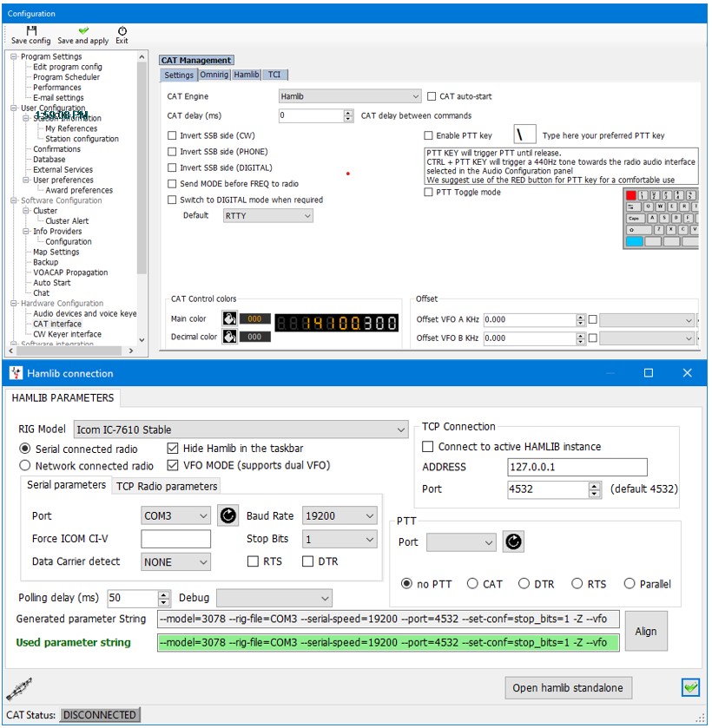Switch to the Omnirig tab
The width and height of the screenshot is (712, 728).
pos(214,75)
